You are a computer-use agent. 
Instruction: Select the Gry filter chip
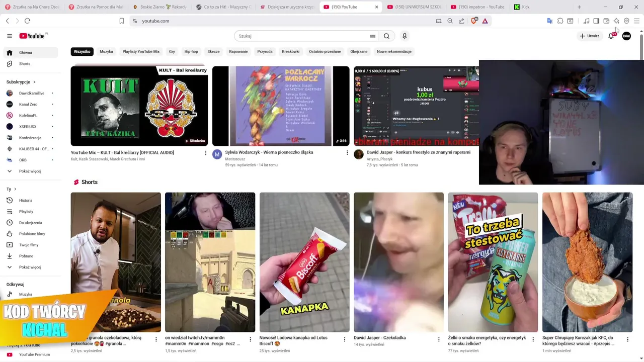[x=172, y=51]
